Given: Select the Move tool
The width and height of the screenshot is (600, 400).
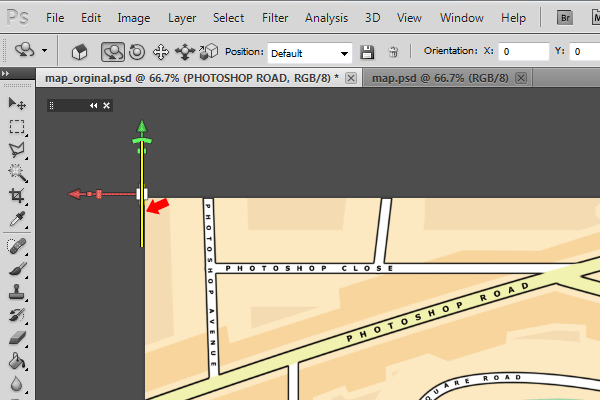Looking at the screenshot, I should 17,103.
